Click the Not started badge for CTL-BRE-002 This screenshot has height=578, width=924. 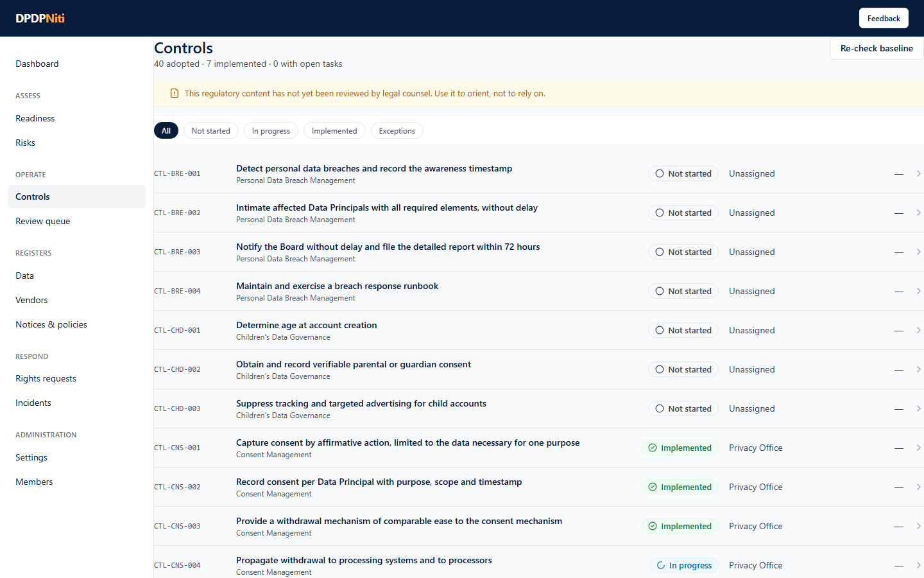click(683, 213)
